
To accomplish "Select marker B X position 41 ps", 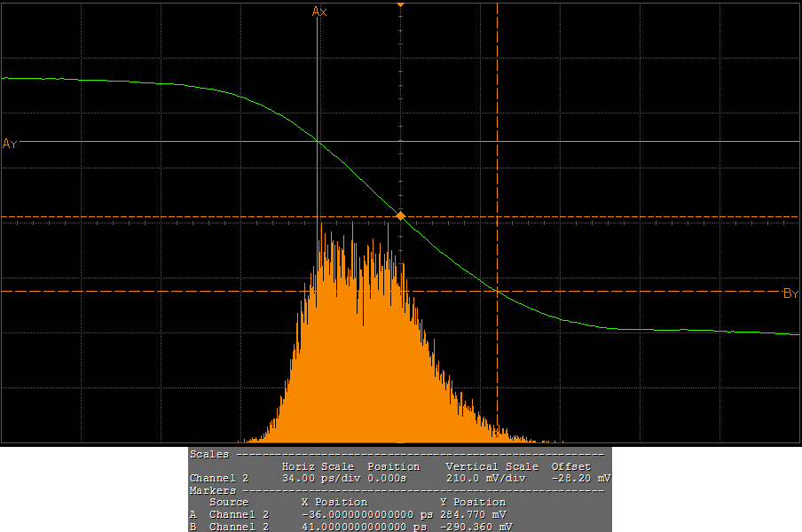I will [x=366, y=527].
